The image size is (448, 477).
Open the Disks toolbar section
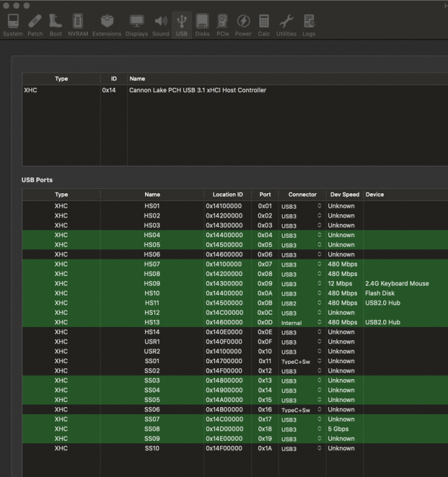click(202, 25)
